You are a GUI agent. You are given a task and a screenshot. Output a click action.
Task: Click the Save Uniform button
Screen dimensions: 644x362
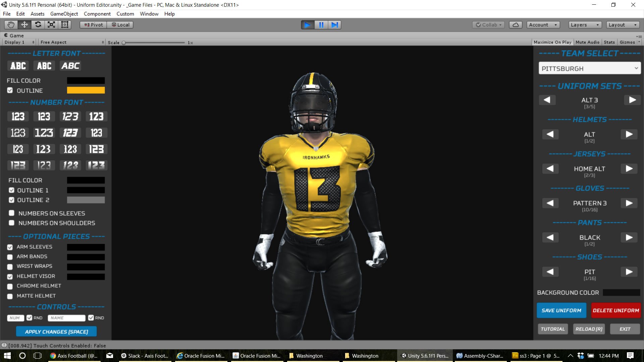point(561,310)
